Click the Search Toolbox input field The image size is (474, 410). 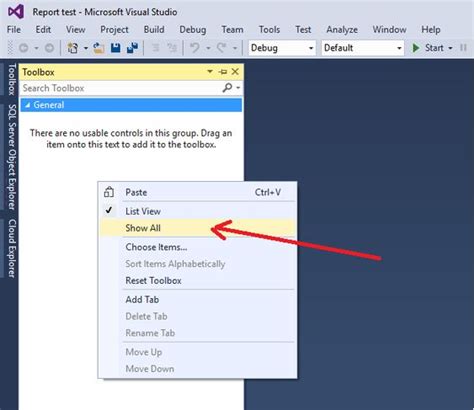point(120,88)
